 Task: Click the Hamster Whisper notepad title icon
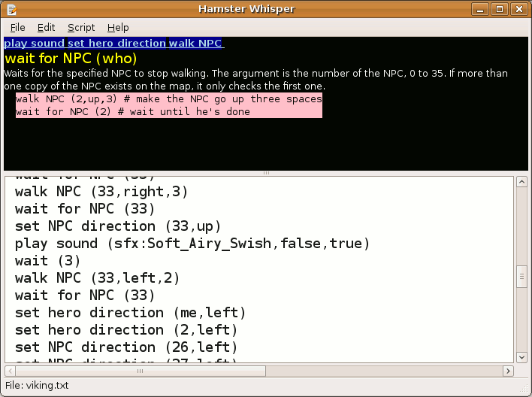pos(11,9)
